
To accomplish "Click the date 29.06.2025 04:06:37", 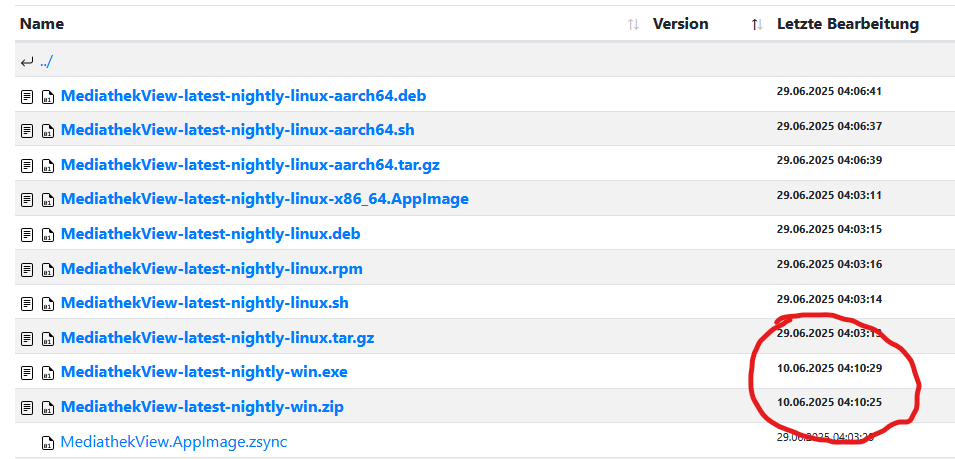I will (x=830, y=127).
